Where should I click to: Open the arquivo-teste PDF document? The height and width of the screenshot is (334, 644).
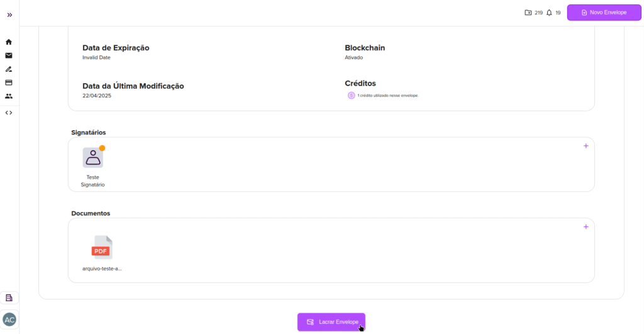tap(101, 248)
